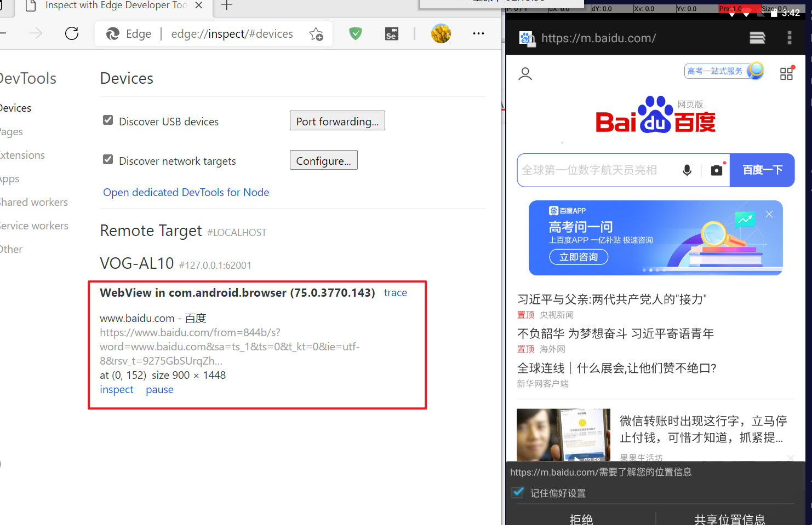Open news 全球连线 什么展会
The height and width of the screenshot is (525, 812).
click(617, 368)
